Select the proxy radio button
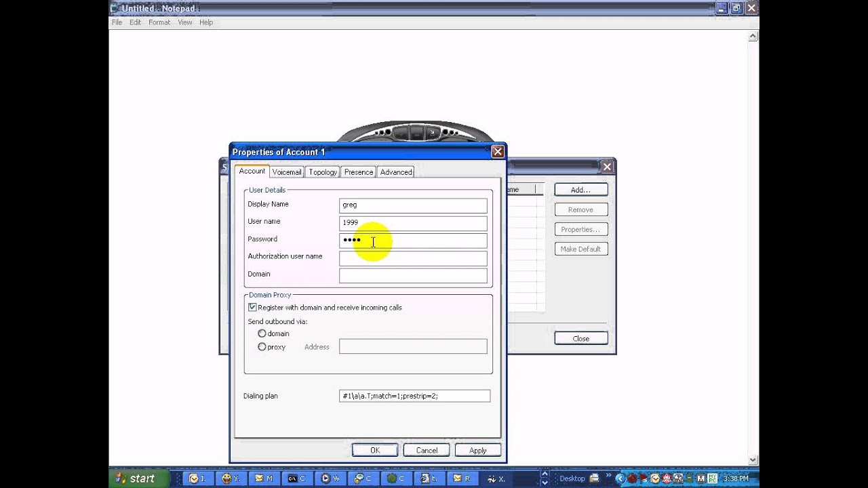The width and height of the screenshot is (868, 488). coord(262,346)
